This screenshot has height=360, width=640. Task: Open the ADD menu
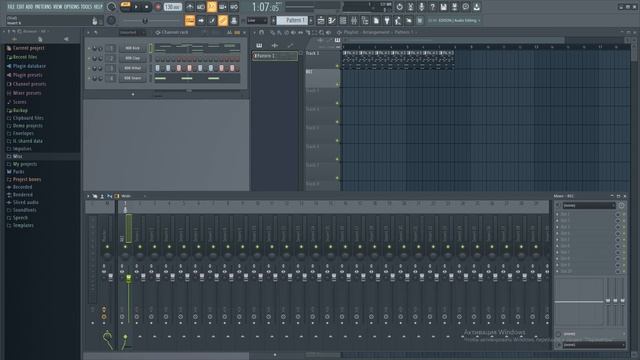29,7
